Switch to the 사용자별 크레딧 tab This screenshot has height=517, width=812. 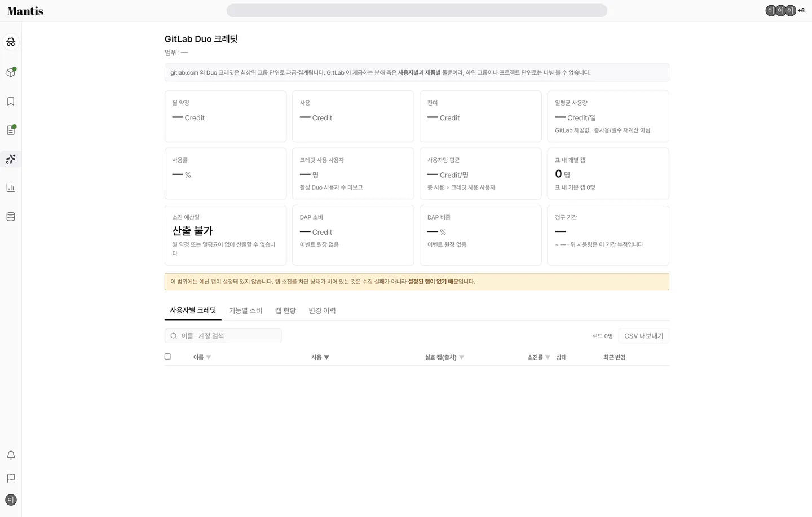tap(193, 310)
